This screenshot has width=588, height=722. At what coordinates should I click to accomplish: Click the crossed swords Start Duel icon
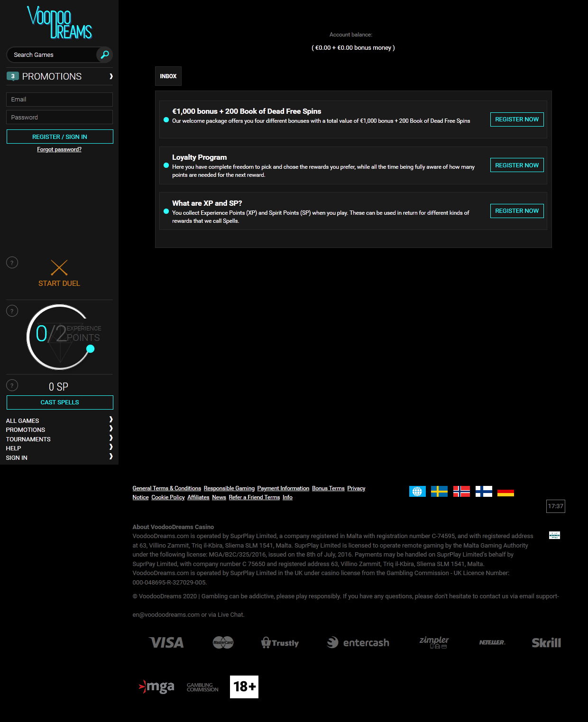[x=59, y=268]
